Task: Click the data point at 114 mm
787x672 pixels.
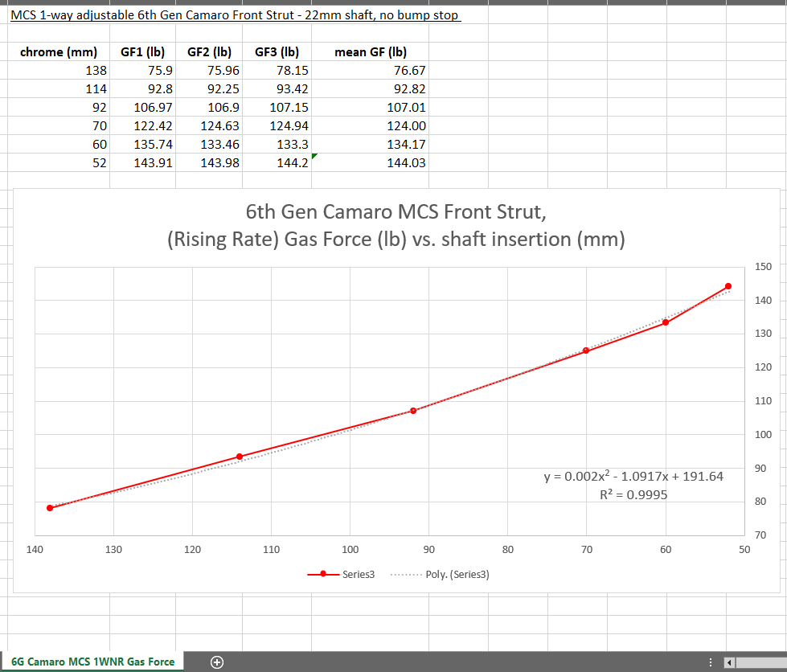Action: click(240, 457)
